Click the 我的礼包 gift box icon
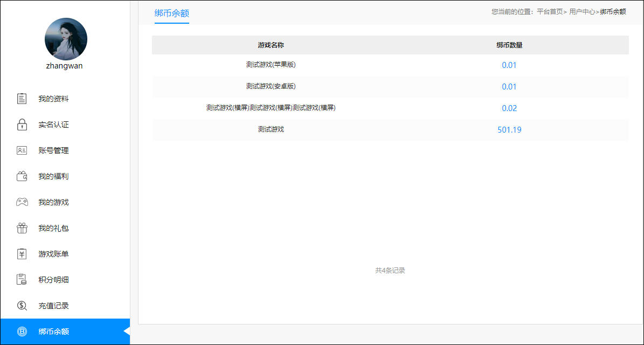Image resolution: width=644 pixels, height=345 pixels. coord(22,228)
